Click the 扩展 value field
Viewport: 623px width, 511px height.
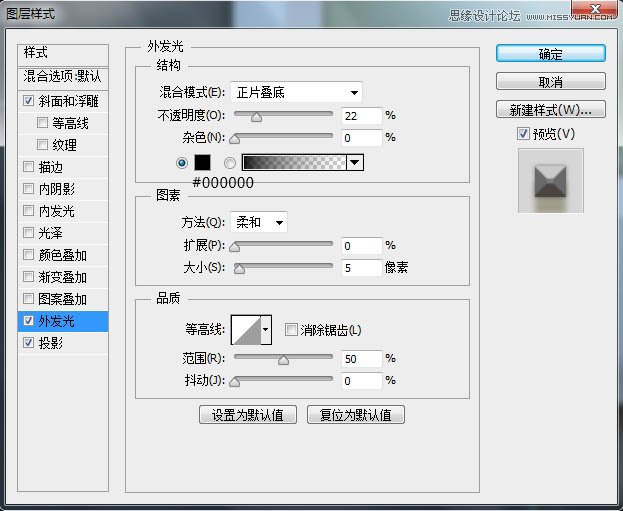[362, 246]
